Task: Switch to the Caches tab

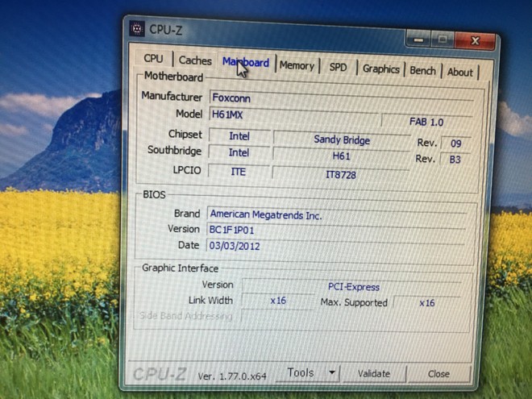Action: [x=195, y=60]
